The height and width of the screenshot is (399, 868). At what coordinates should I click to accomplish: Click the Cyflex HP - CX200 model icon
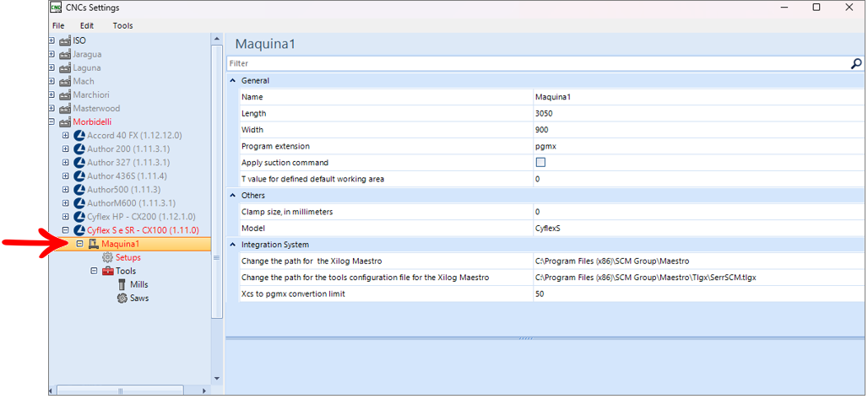79,217
